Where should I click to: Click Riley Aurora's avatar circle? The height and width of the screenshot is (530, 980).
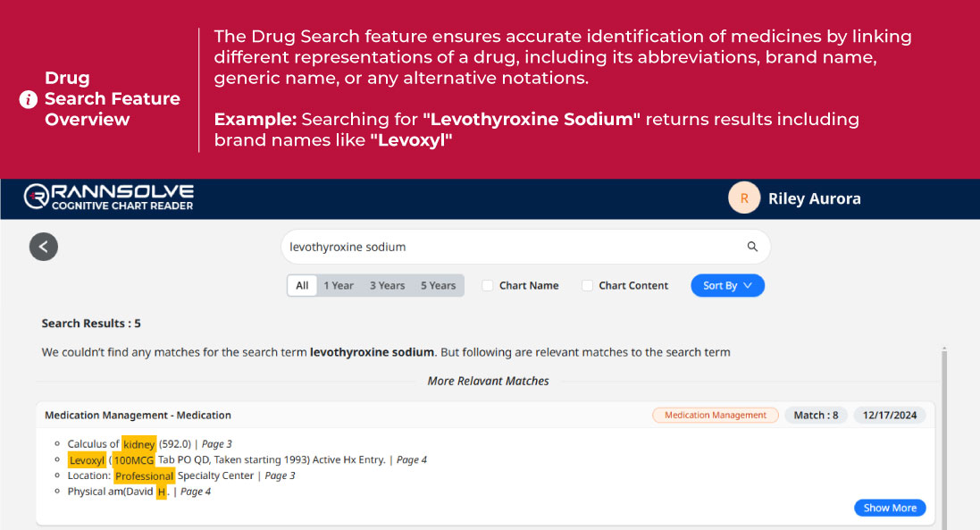[x=744, y=198]
